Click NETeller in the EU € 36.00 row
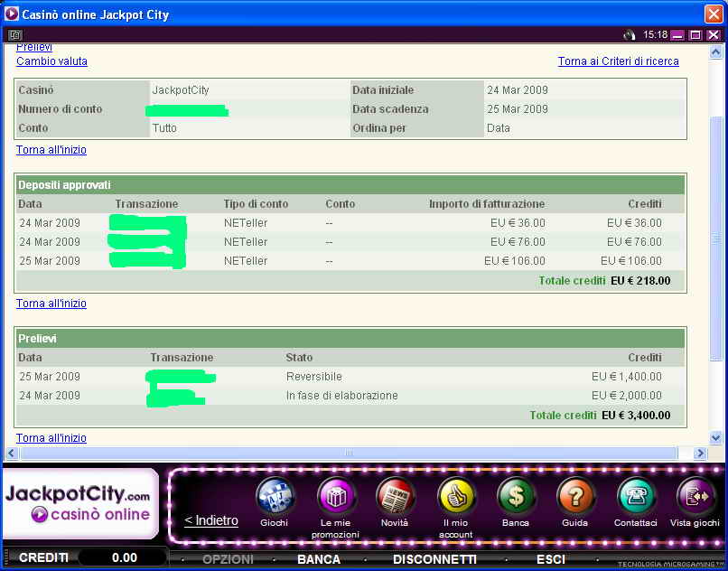The image size is (728, 571). pyautogui.click(x=246, y=223)
